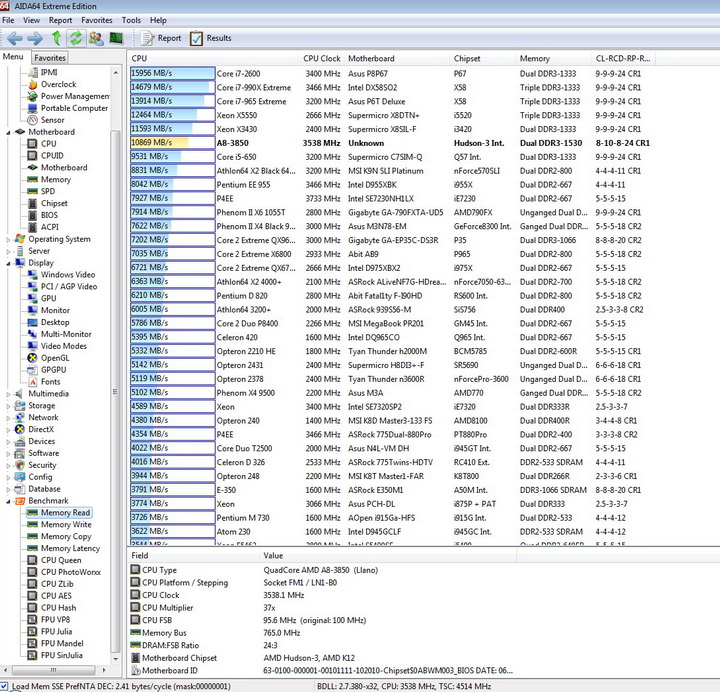Select the OpenGL tree item
The image size is (720, 692).
(55, 358)
